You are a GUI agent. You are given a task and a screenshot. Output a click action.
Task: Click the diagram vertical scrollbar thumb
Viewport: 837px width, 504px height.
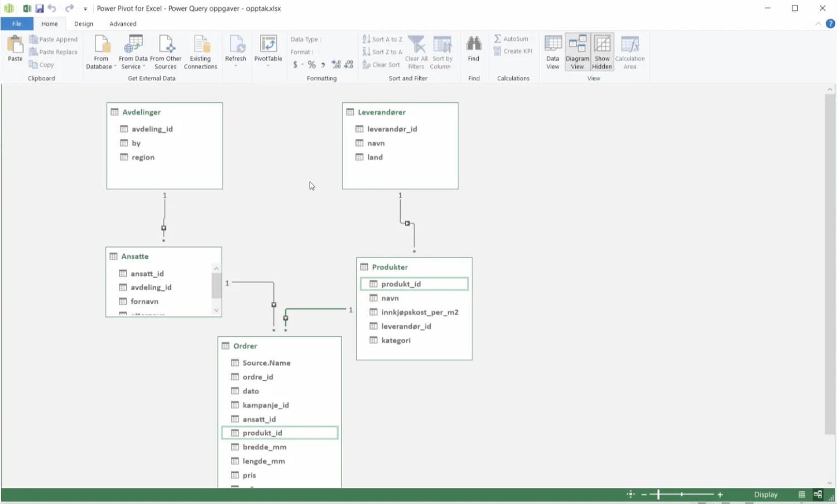[x=830, y=264]
